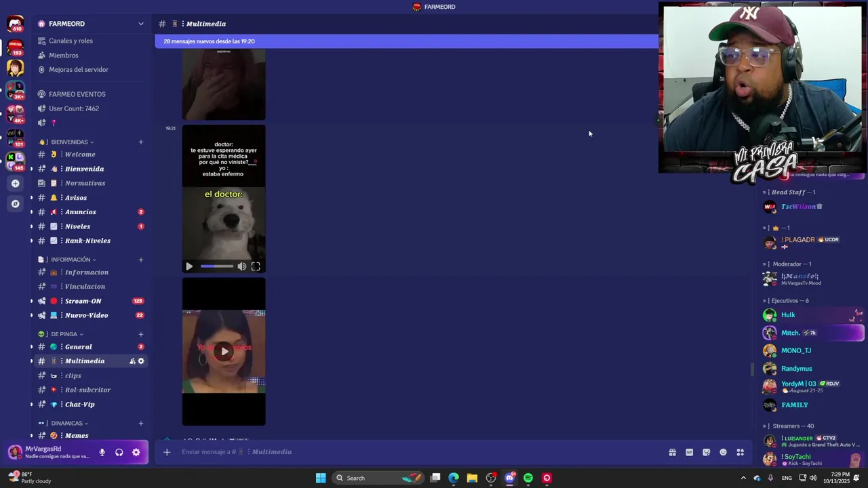
Task: Create channel in BIENVENIDAS category
Action: tap(141, 142)
